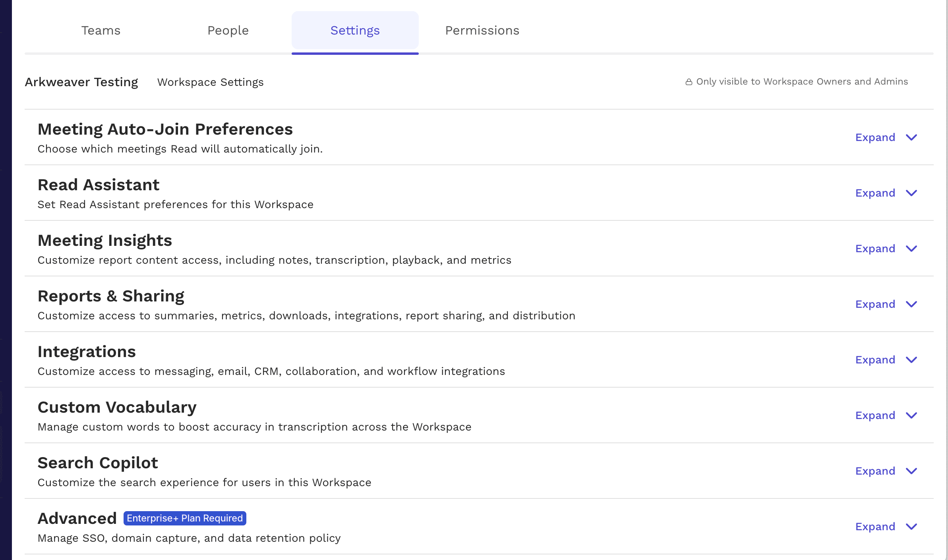Click the Arkweaver Testing workspace name

tap(81, 82)
